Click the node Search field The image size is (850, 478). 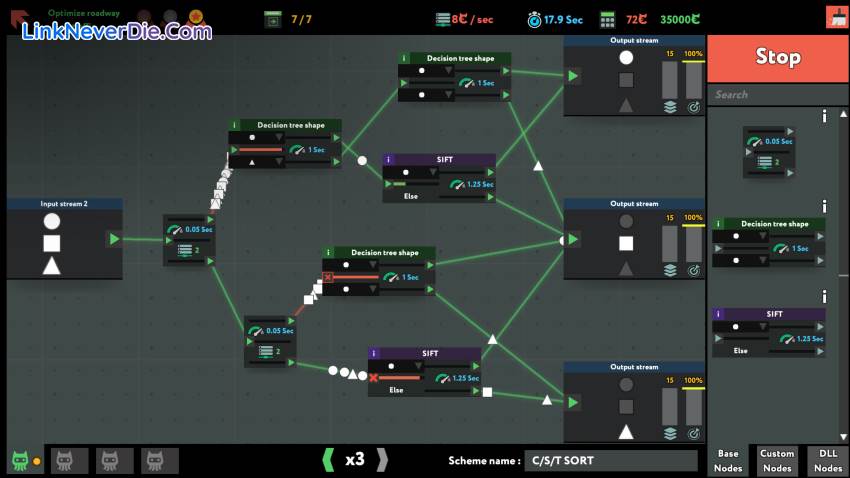pyautogui.click(x=777, y=95)
